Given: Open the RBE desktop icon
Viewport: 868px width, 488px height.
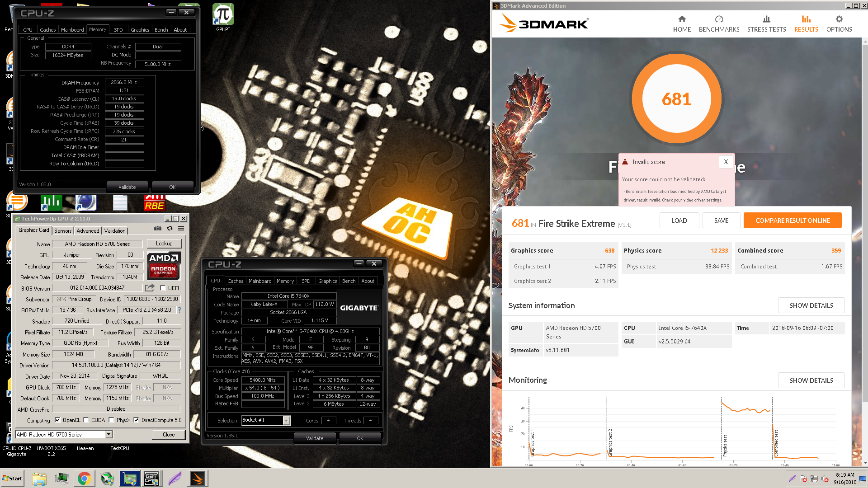Looking at the screenshot, I should coord(154,202).
